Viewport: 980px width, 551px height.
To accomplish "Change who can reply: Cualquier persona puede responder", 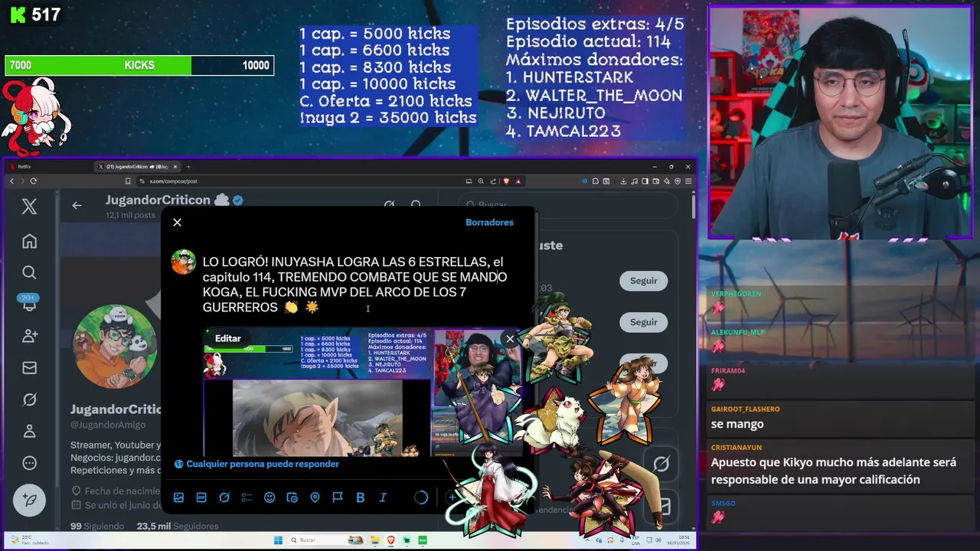I will 256,464.
